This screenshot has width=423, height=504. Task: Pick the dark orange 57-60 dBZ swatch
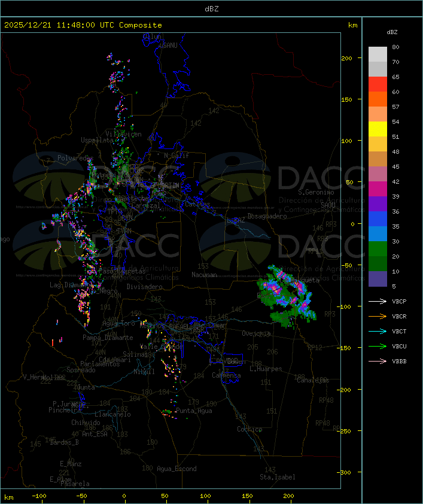click(378, 99)
